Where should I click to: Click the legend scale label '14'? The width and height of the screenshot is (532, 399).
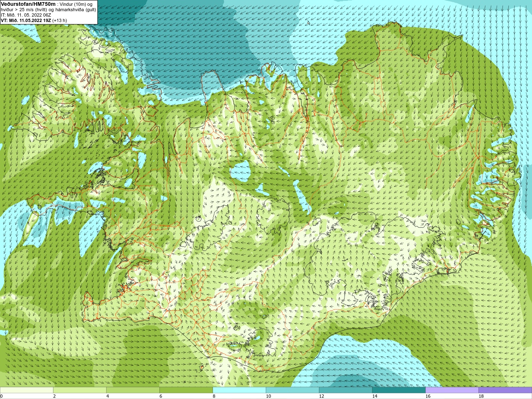[375, 396]
